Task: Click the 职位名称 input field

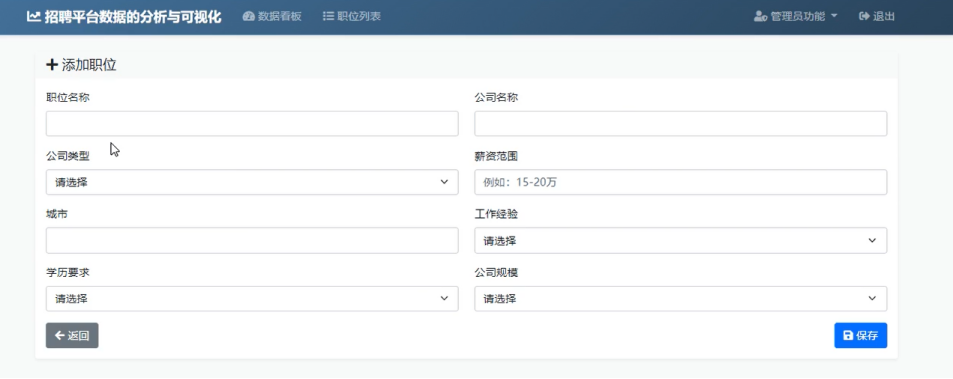Action: pos(252,123)
